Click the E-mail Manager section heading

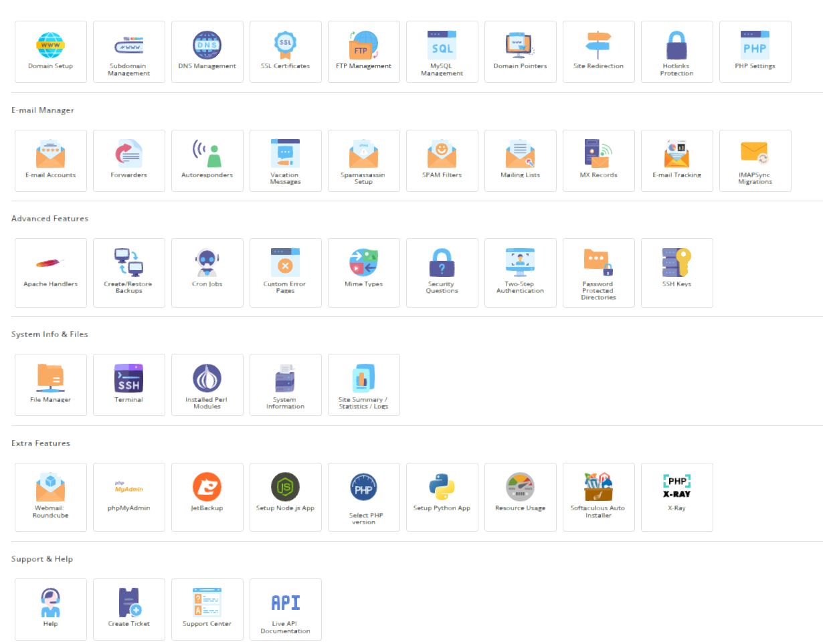click(x=43, y=110)
